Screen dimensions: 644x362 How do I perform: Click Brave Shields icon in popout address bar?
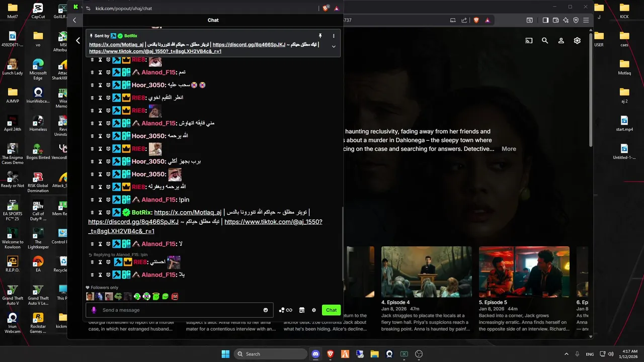[325, 9]
